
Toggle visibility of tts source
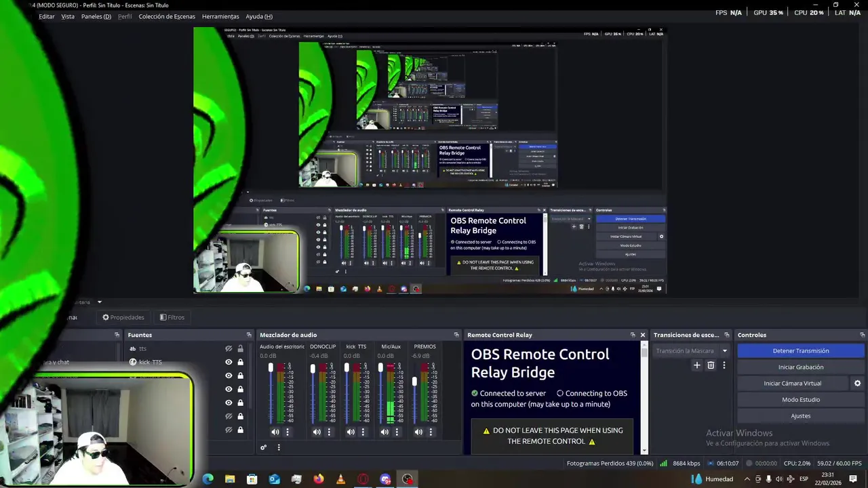point(229,348)
